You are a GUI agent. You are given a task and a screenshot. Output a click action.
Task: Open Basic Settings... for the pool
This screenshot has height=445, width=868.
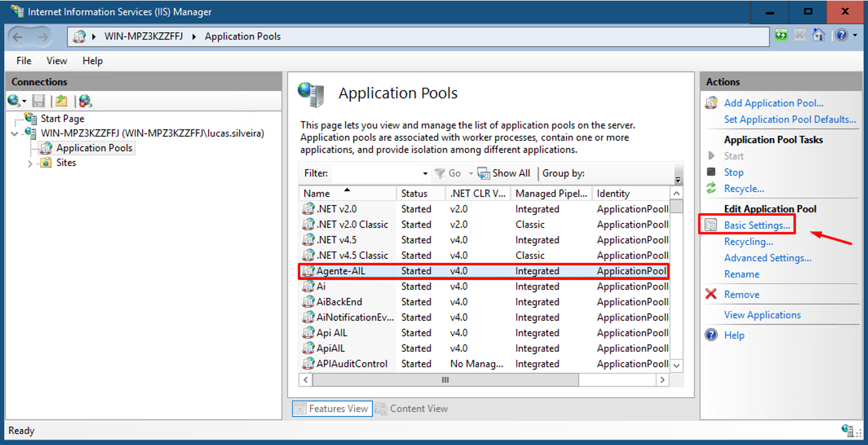(757, 225)
